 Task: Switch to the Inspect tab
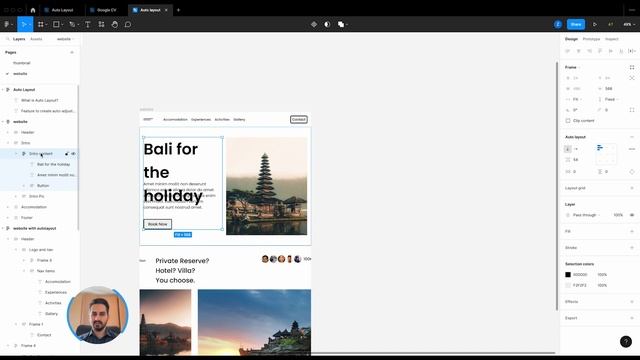pyautogui.click(x=611, y=39)
